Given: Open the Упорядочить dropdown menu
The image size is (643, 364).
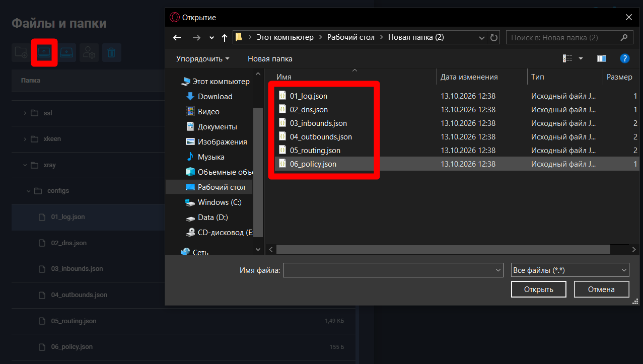Looking at the screenshot, I should click(x=202, y=59).
